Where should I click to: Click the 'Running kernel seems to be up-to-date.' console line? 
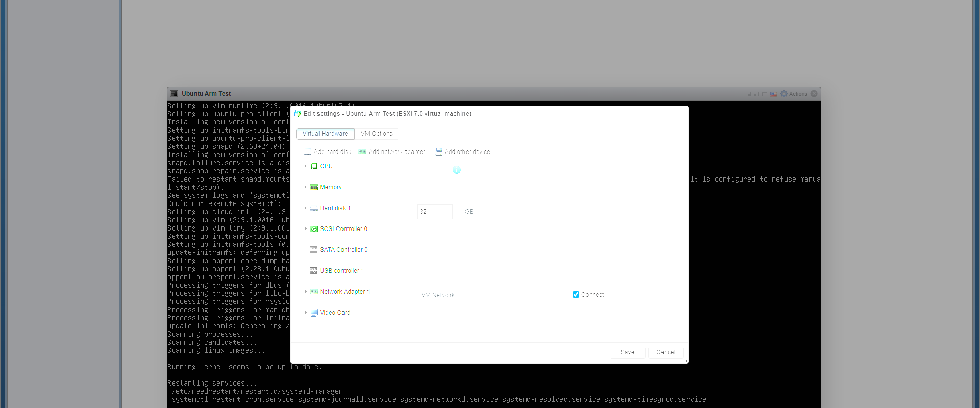click(x=245, y=367)
